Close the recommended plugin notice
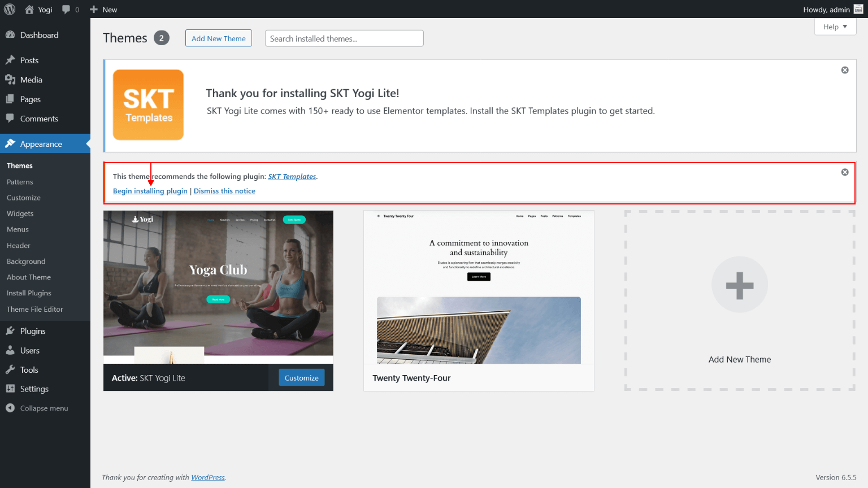 point(845,172)
